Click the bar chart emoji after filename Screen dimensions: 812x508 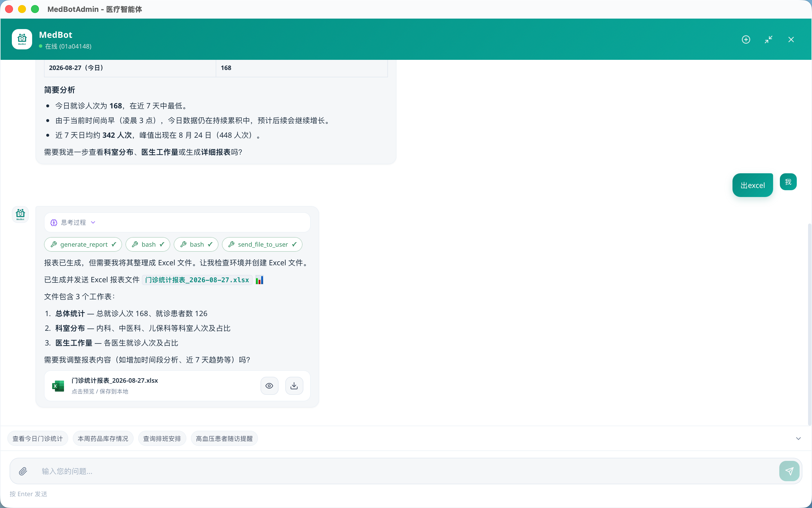[x=259, y=280]
